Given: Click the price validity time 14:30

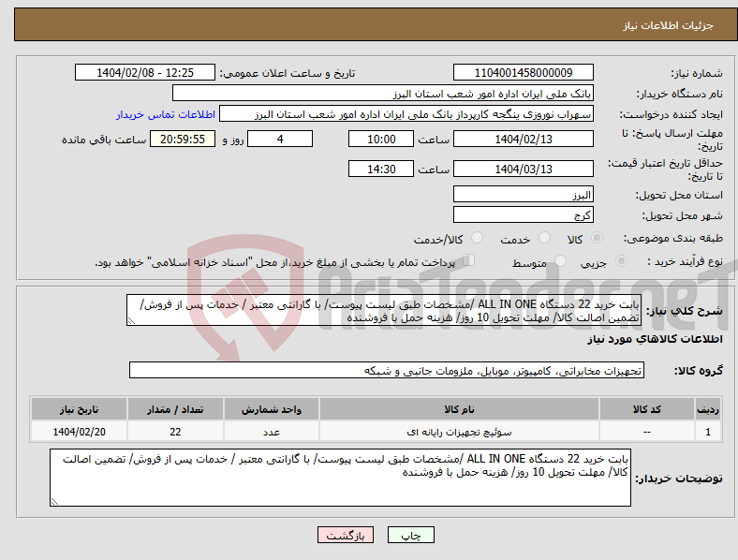Looking at the screenshot, I should [381, 169].
